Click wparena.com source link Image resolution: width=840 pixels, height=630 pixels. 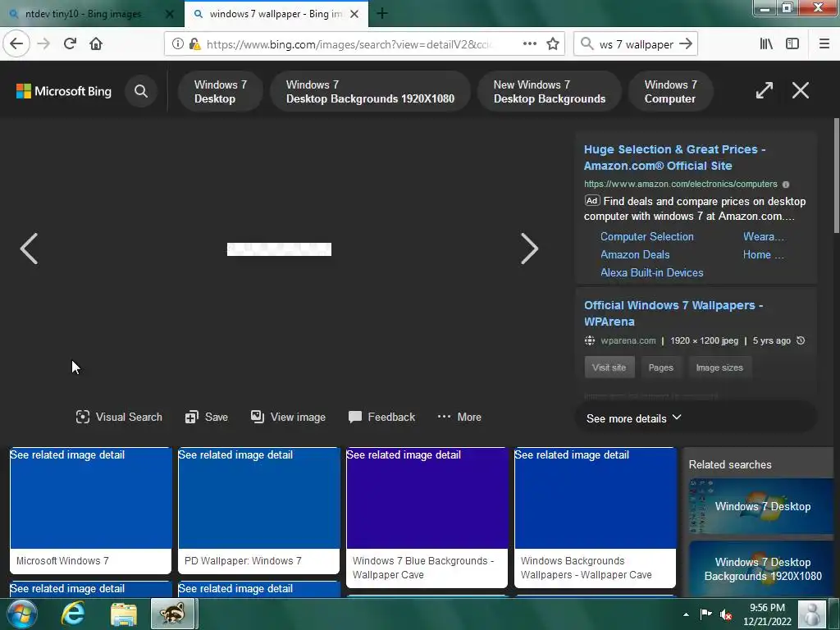[628, 340]
